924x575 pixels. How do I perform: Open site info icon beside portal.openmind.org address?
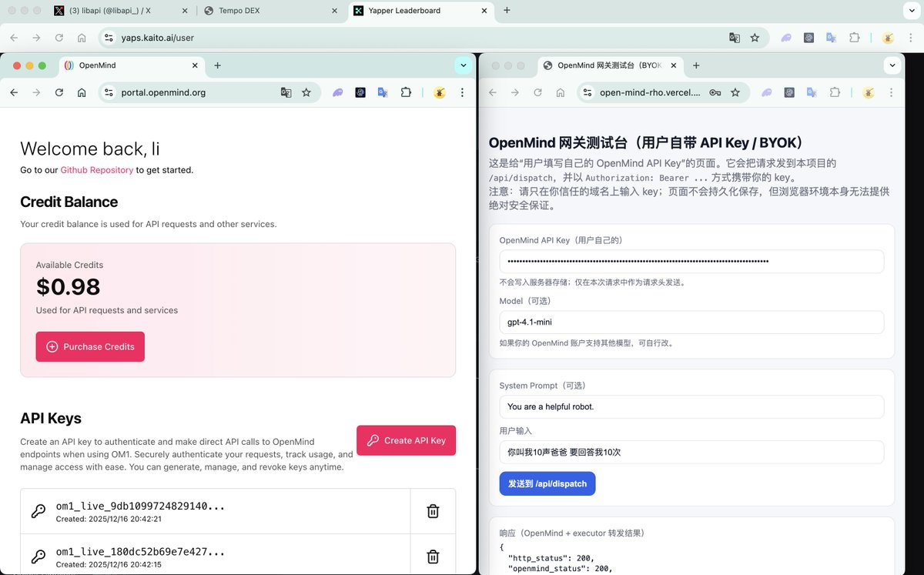tap(109, 92)
